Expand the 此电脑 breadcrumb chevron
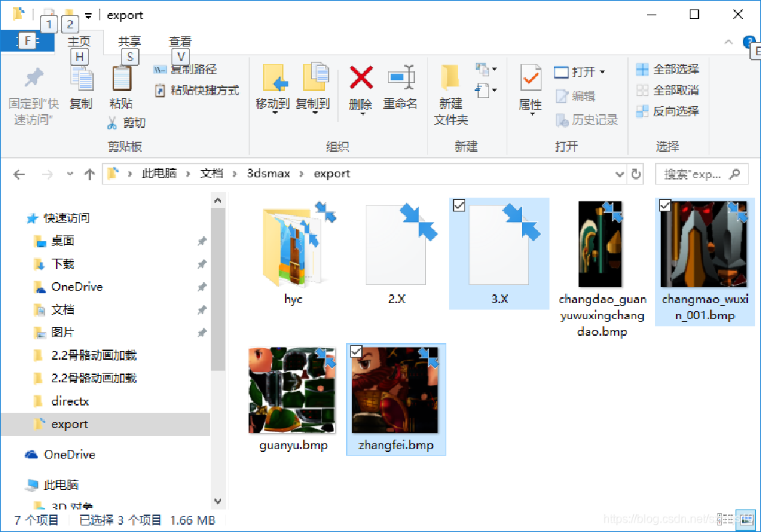 coord(188,174)
